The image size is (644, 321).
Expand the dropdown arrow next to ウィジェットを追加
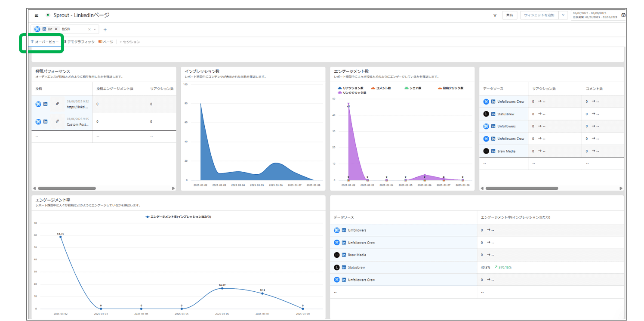point(563,15)
